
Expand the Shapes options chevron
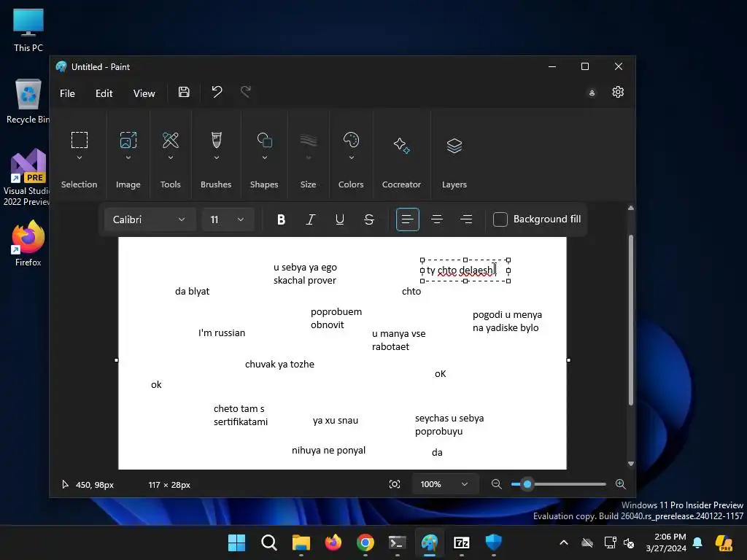pos(264,157)
